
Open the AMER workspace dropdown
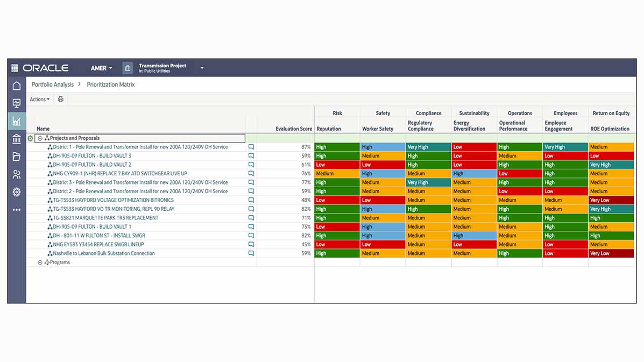coord(101,68)
